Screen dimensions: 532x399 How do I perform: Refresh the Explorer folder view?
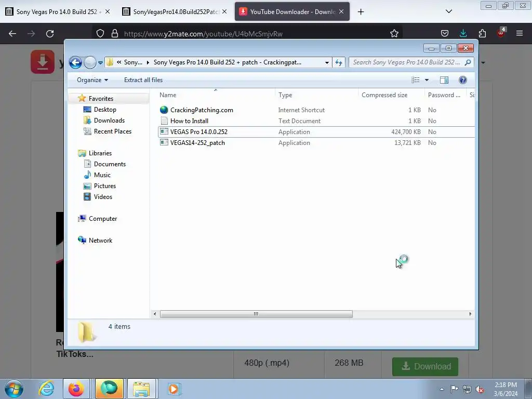(339, 62)
